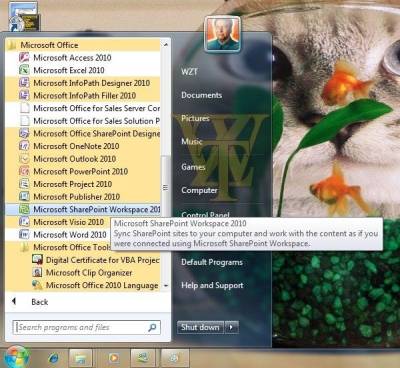400x368 pixels.
Task: Click the Shut down button
Action: click(x=201, y=327)
